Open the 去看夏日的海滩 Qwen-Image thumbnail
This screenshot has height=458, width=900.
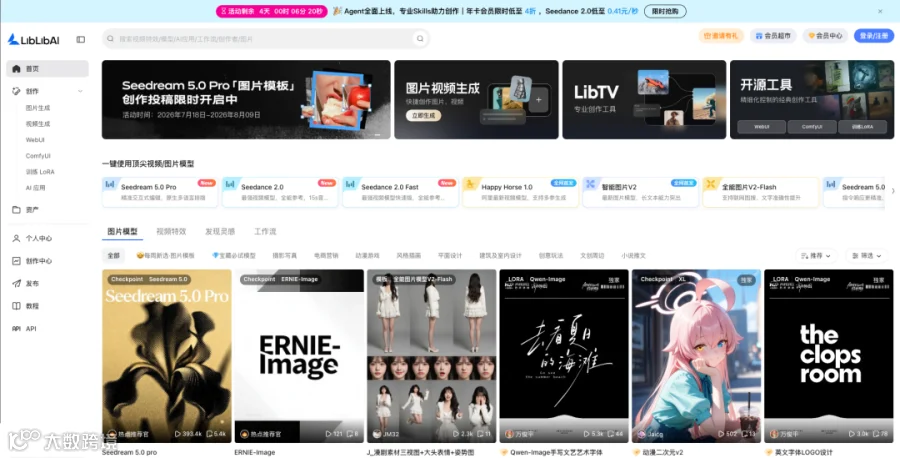click(x=564, y=356)
